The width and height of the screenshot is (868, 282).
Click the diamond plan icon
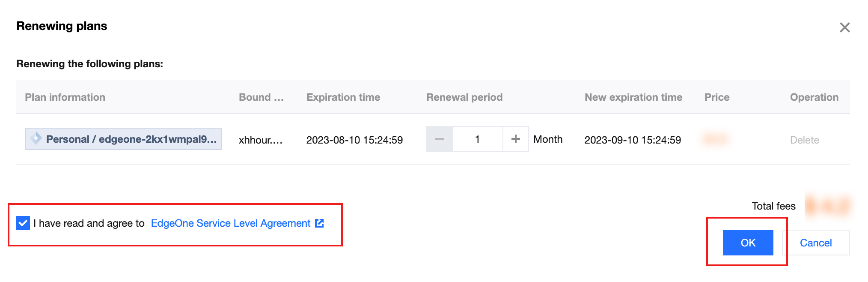[x=36, y=138]
